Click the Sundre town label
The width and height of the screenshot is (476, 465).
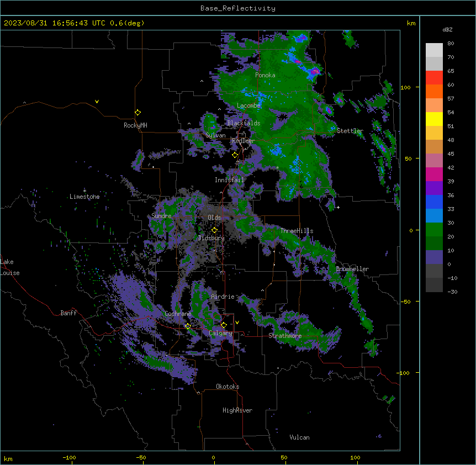161,216
